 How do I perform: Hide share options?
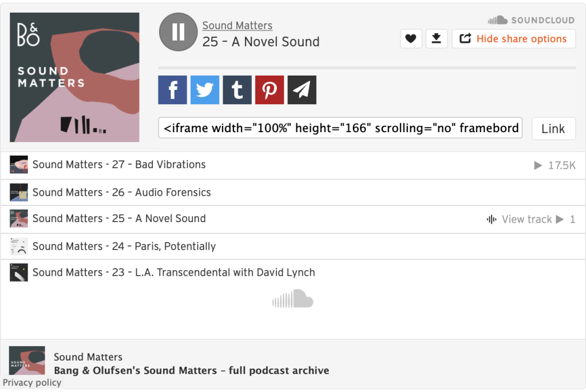(513, 38)
